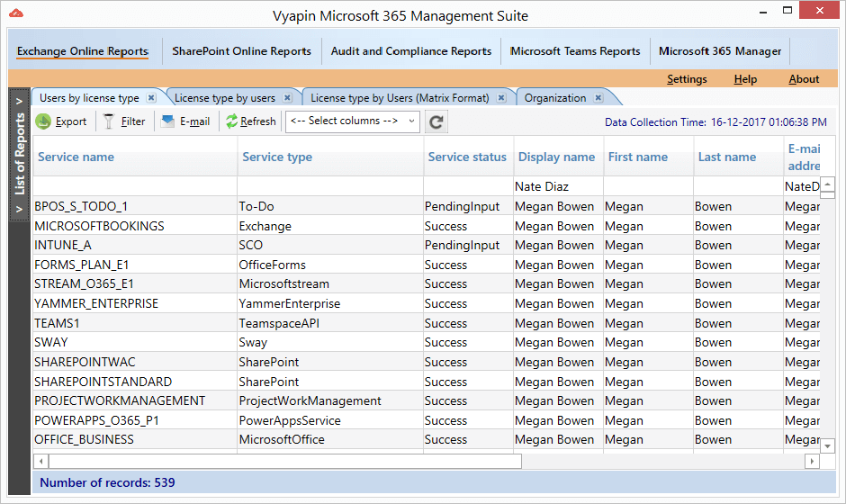The image size is (846, 504).
Task: Click horizontal scrollbar left arrow
Action: click(x=41, y=462)
